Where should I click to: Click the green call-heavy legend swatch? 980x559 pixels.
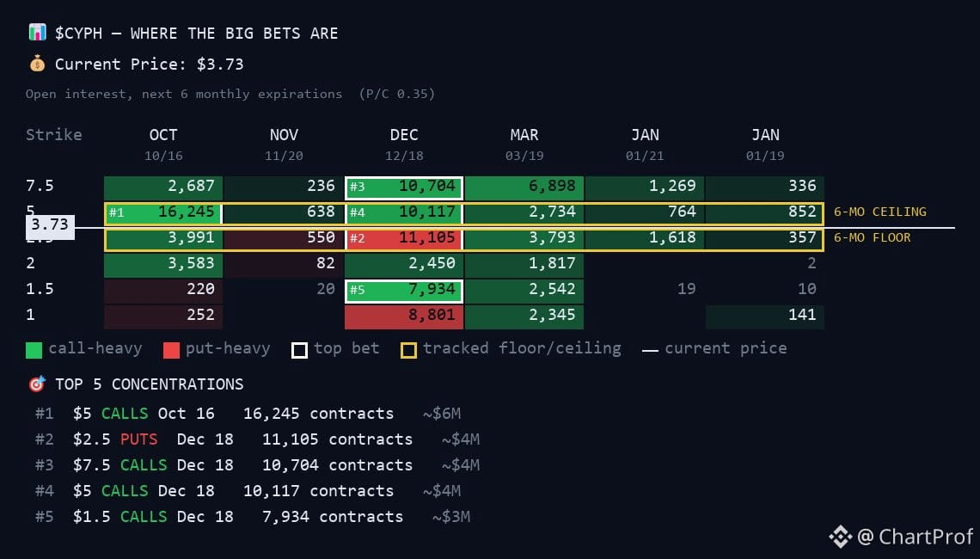coord(34,350)
